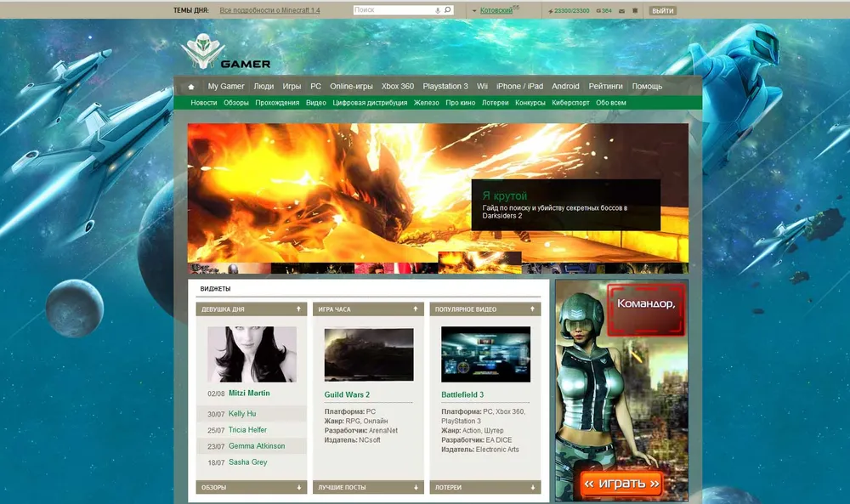Click the microphone icon in search box
The image size is (850, 504).
pos(438,10)
